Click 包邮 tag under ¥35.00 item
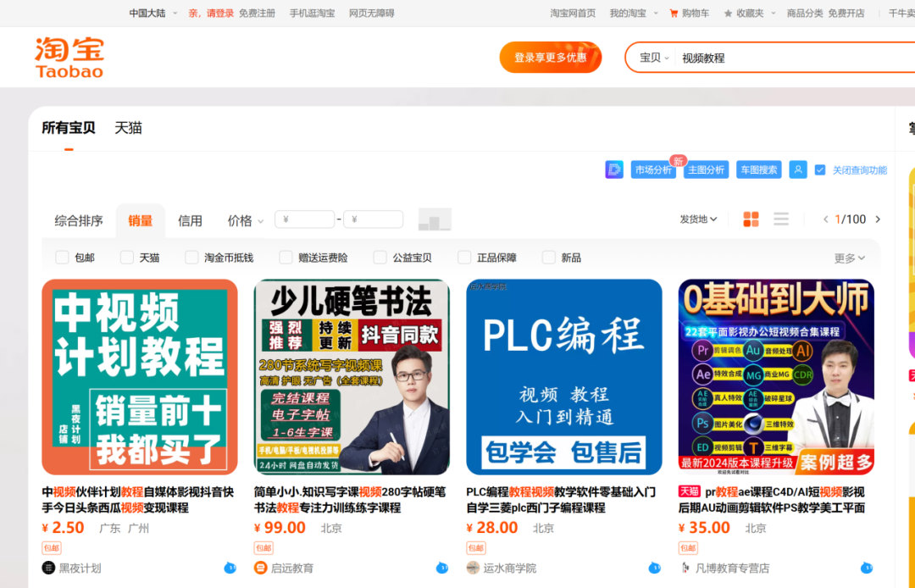Screen dimensions: 915x588 (x=689, y=547)
